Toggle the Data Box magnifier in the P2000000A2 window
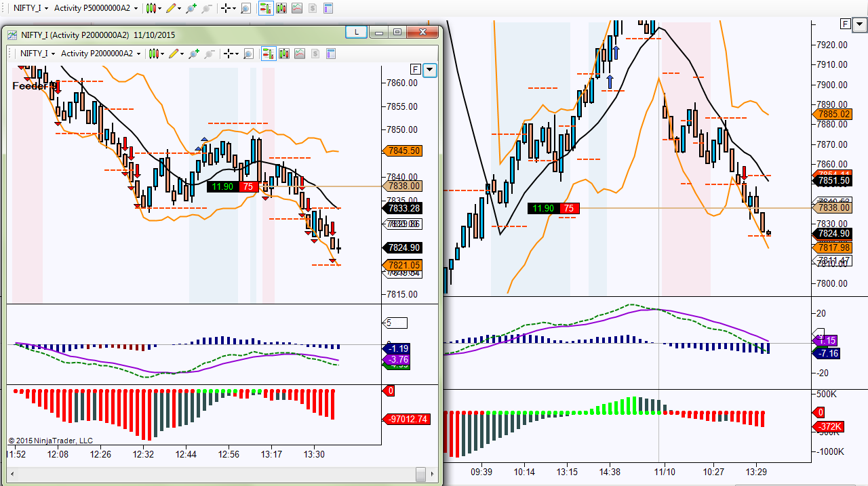868x486 pixels. coord(248,54)
